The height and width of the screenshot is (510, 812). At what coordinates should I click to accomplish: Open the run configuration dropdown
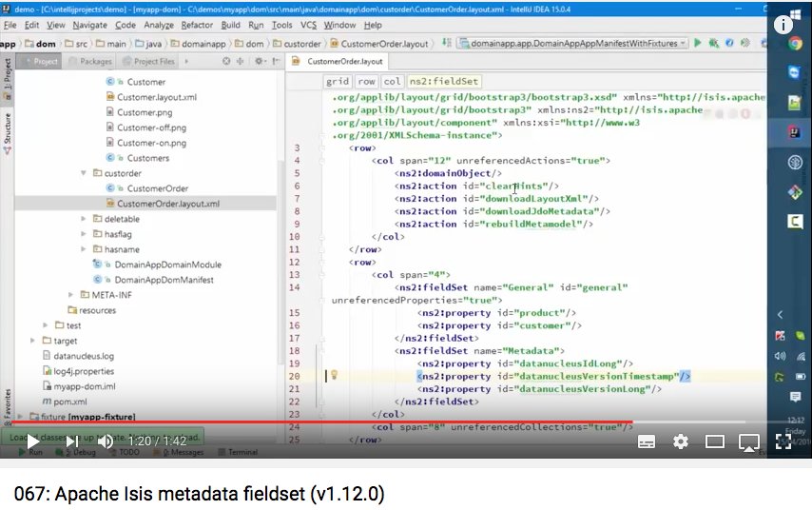pos(573,44)
